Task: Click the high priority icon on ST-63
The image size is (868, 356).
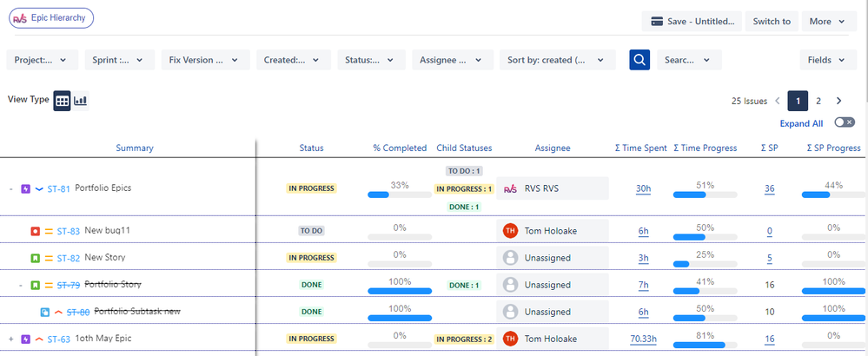Action: coord(39,339)
